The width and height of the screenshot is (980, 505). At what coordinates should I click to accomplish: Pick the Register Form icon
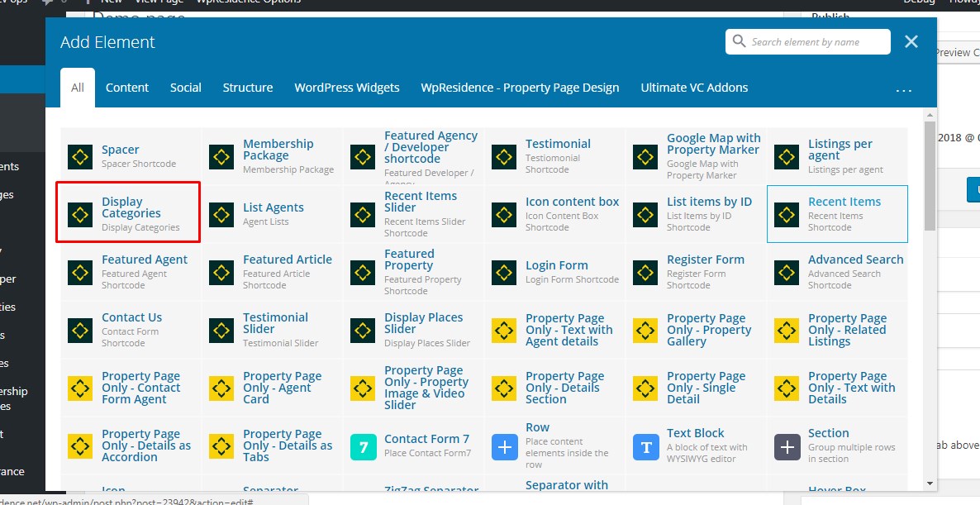[x=645, y=273]
